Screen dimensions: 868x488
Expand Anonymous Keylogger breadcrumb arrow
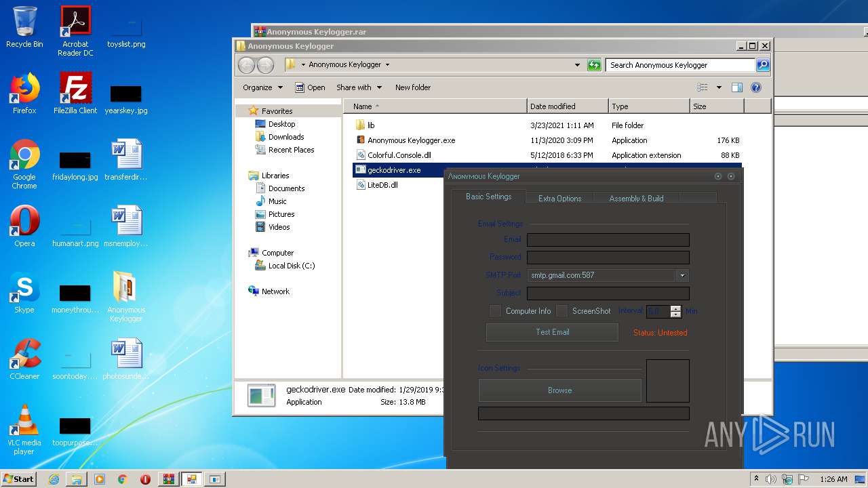pos(387,65)
